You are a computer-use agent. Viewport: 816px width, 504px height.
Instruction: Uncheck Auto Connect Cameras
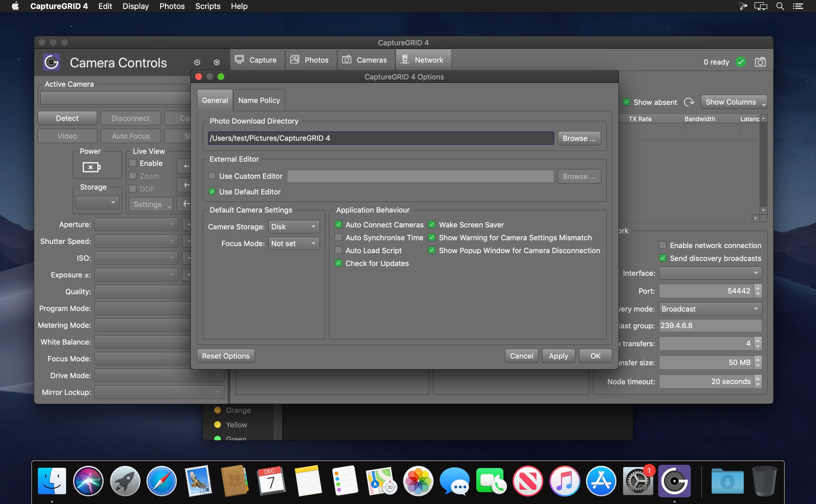click(x=338, y=224)
